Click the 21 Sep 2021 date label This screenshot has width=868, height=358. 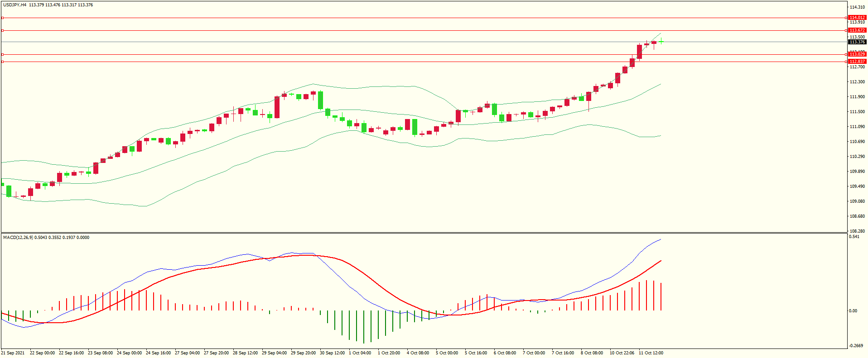click(13, 353)
